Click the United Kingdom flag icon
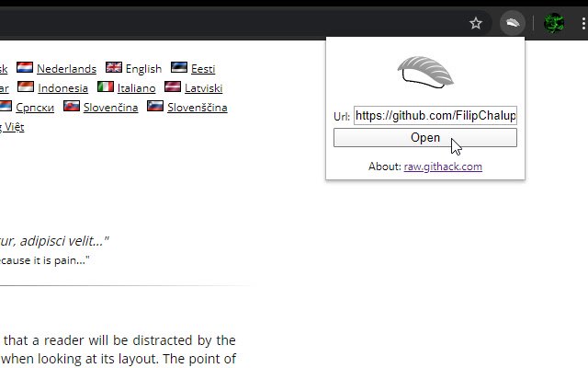This screenshot has height=368, width=588. point(114,67)
